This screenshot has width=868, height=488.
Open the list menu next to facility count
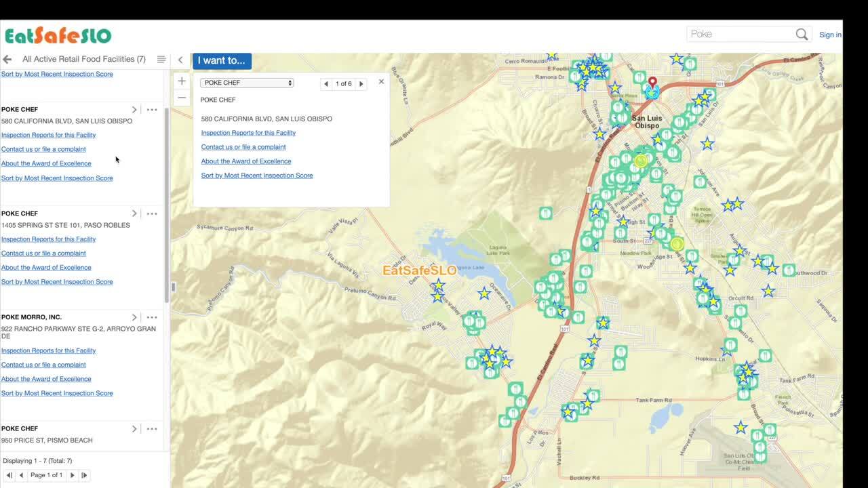click(161, 59)
